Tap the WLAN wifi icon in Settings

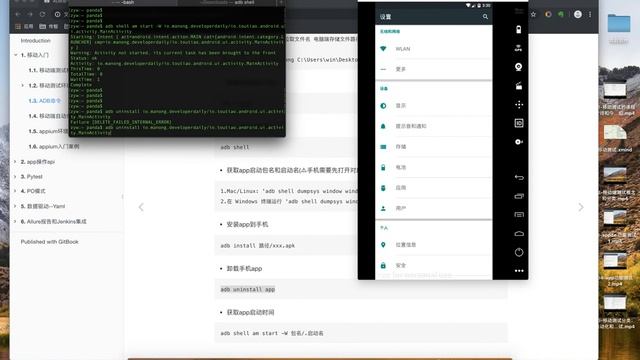coord(383,49)
